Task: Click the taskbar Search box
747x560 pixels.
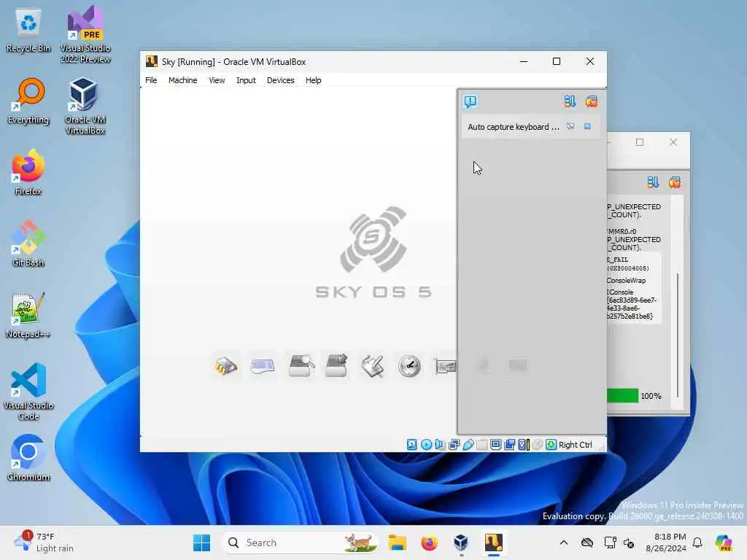Action: [x=299, y=542]
